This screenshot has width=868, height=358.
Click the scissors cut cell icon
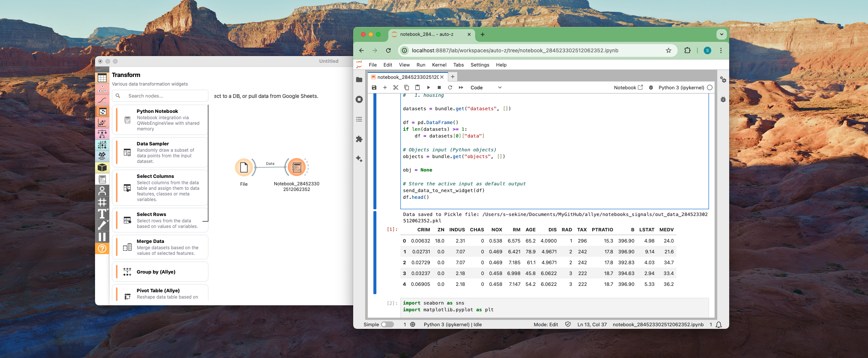click(x=395, y=87)
